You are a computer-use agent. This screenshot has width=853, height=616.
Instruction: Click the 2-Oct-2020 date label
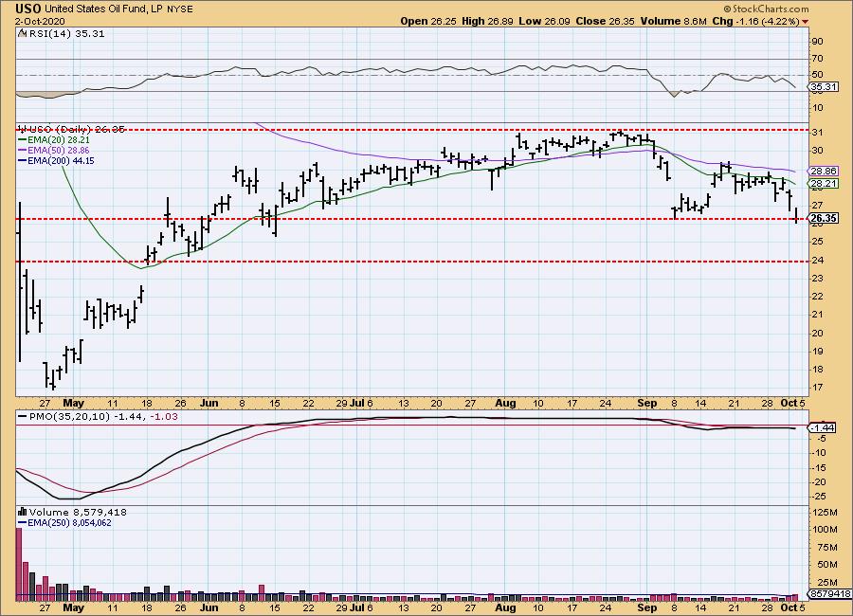[x=40, y=21]
